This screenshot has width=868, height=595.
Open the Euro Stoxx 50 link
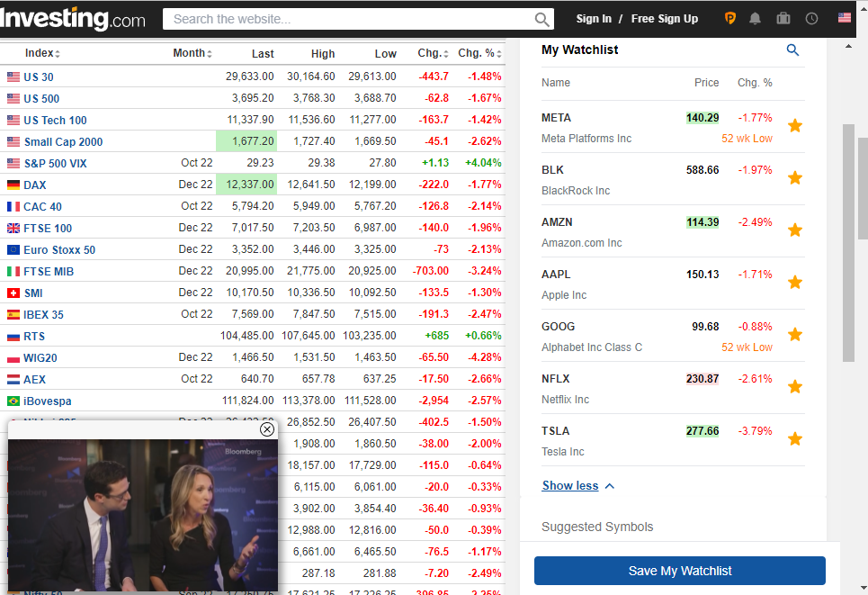tap(59, 250)
